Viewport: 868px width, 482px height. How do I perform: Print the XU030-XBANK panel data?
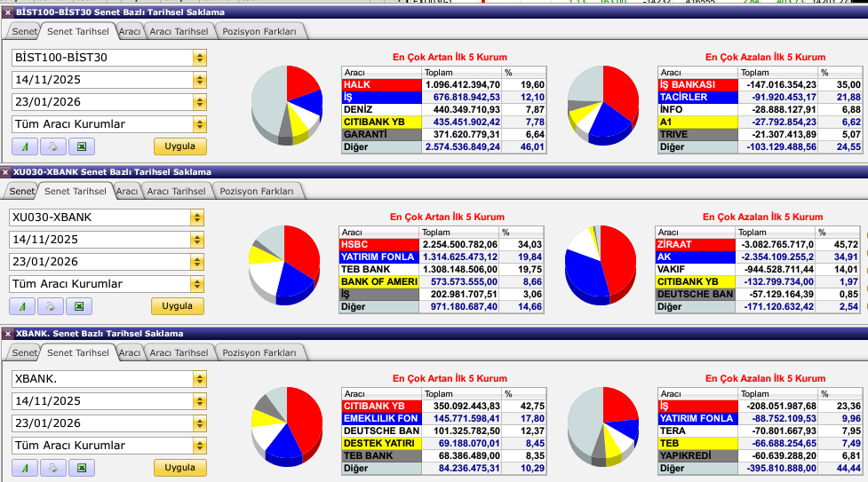(x=50, y=306)
